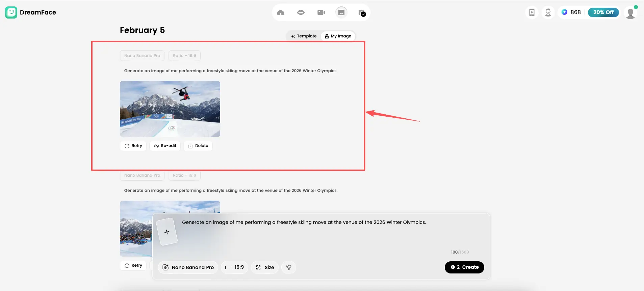Screen dimensions: 644x291
Task: Select the image generation icon in navigation
Action: tap(341, 12)
